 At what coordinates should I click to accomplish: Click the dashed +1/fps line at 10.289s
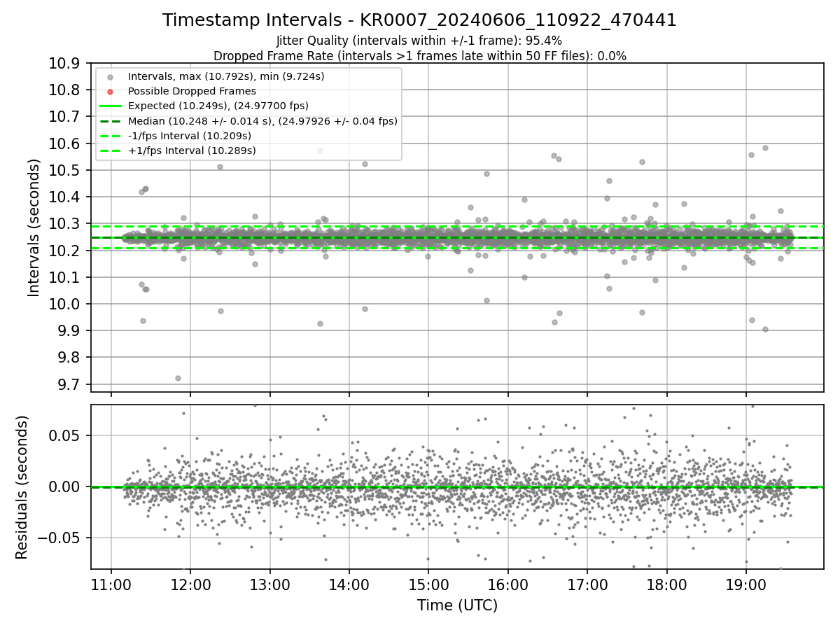pos(457,227)
